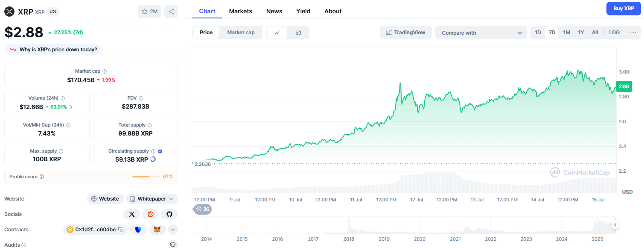
Task: Click the USD currency axis label
Action: point(627,192)
